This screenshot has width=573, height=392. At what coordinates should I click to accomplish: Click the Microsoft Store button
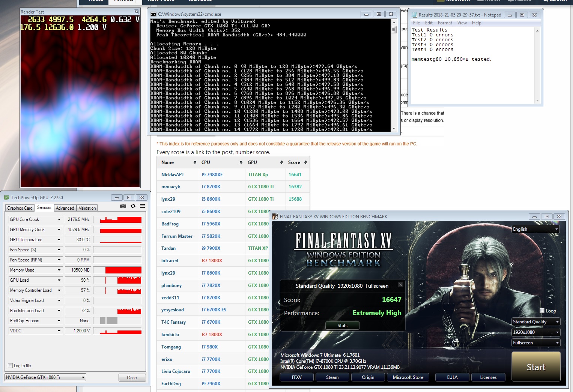point(408,377)
